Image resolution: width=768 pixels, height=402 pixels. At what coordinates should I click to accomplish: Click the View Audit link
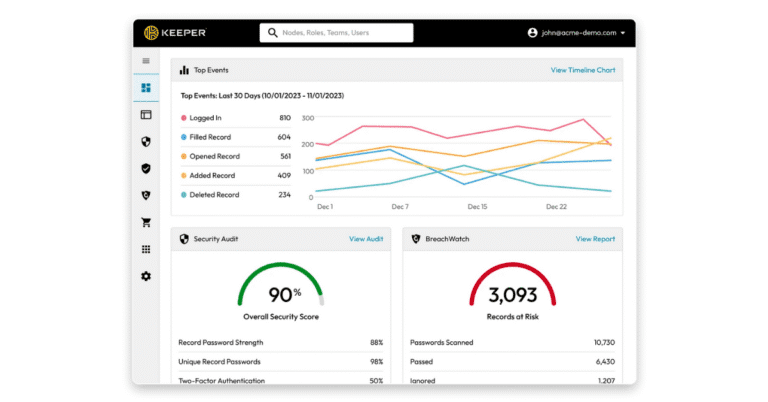366,239
